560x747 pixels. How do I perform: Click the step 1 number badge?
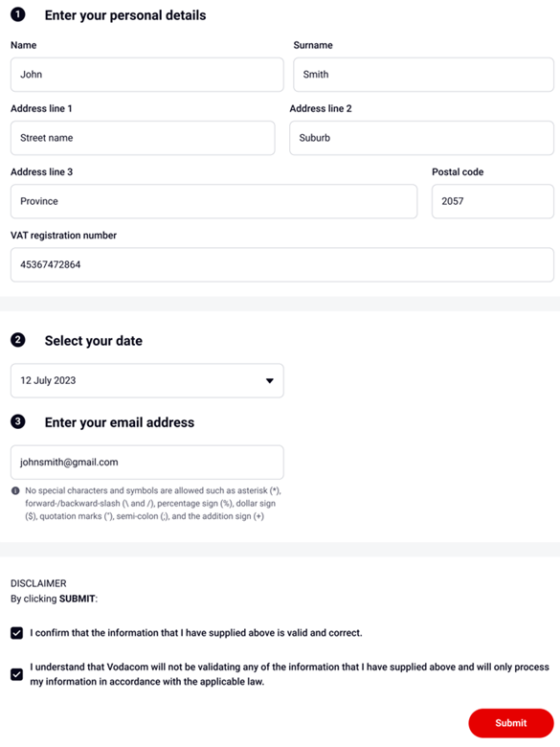[x=18, y=14]
